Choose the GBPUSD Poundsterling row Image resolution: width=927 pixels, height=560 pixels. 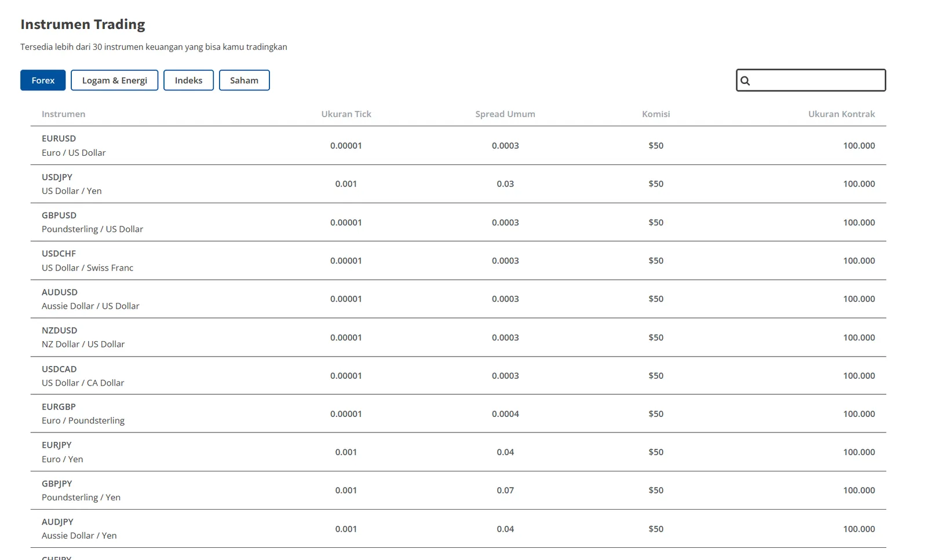458,222
